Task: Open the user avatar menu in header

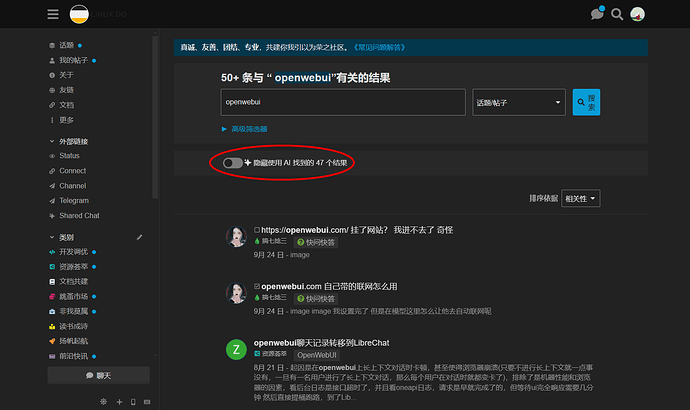Action: [637, 14]
